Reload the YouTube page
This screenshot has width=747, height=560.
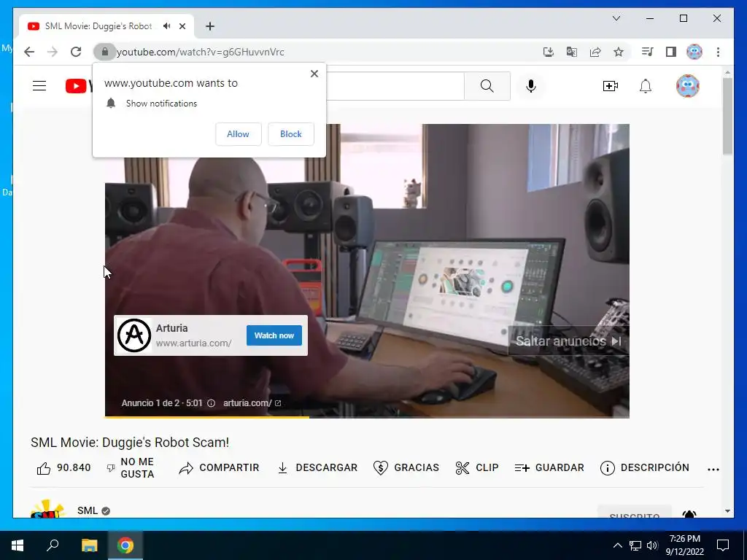point(76,52)
